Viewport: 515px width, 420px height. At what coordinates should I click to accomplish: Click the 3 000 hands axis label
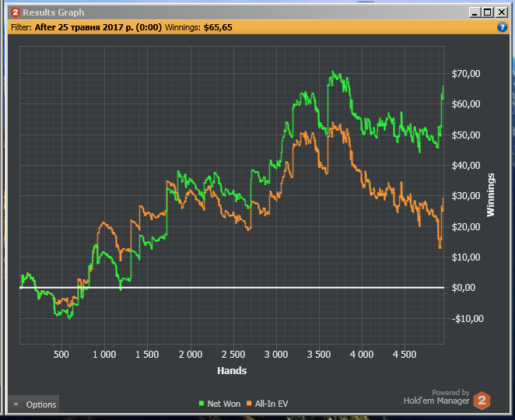point(276,355)
